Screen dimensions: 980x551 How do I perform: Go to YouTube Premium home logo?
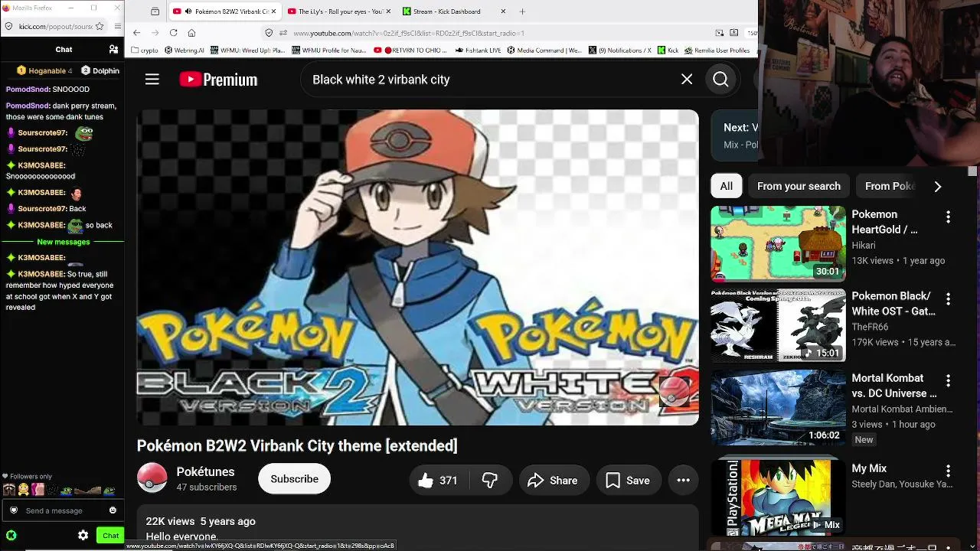218,80
